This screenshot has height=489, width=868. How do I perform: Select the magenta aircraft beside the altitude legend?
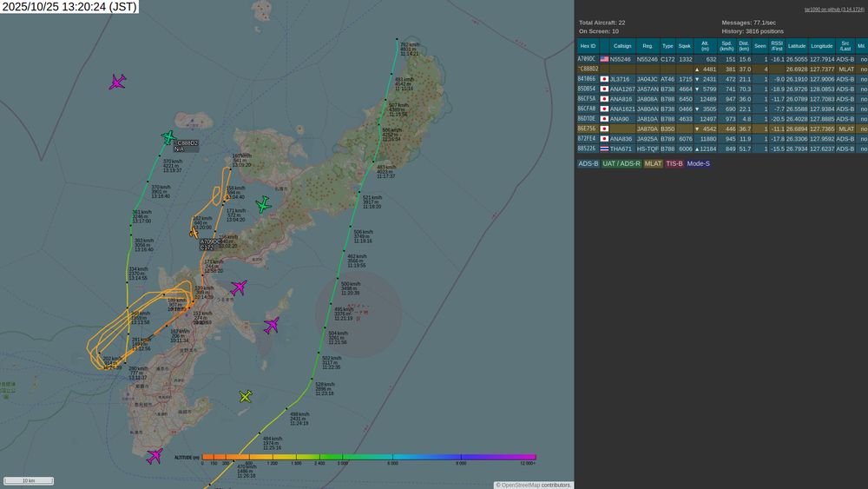155,456
